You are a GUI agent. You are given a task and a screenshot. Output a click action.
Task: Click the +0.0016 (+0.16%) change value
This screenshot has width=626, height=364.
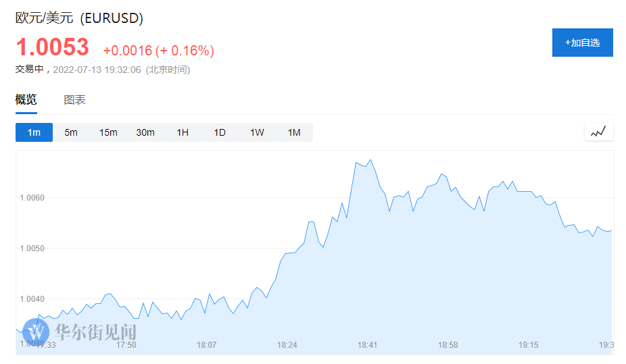tap(158, 51)
